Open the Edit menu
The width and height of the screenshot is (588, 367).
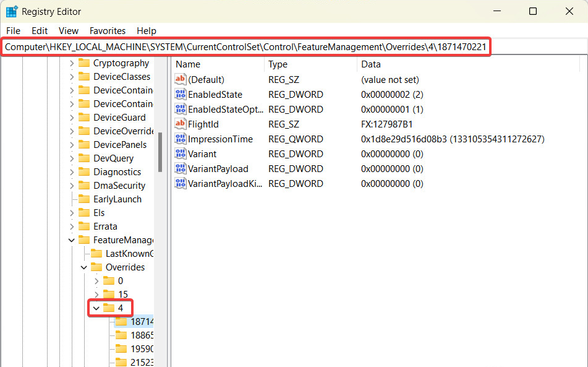40,31
